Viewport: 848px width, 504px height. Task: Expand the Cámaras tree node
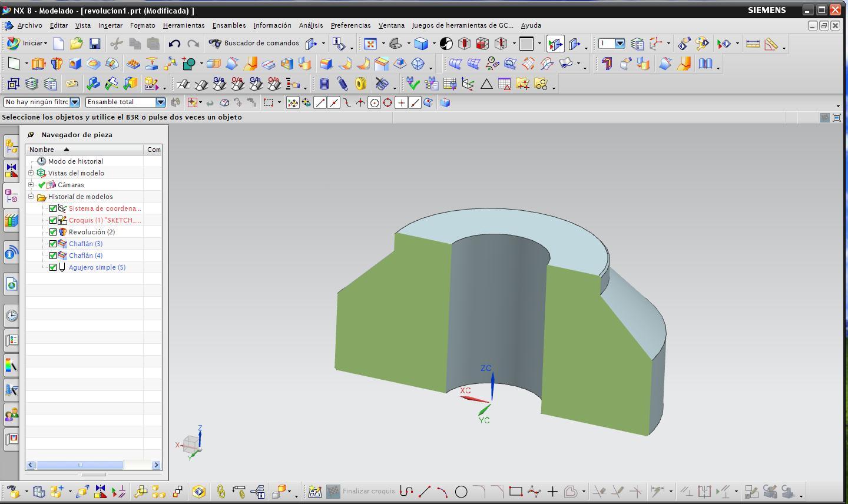coord(31,185)
